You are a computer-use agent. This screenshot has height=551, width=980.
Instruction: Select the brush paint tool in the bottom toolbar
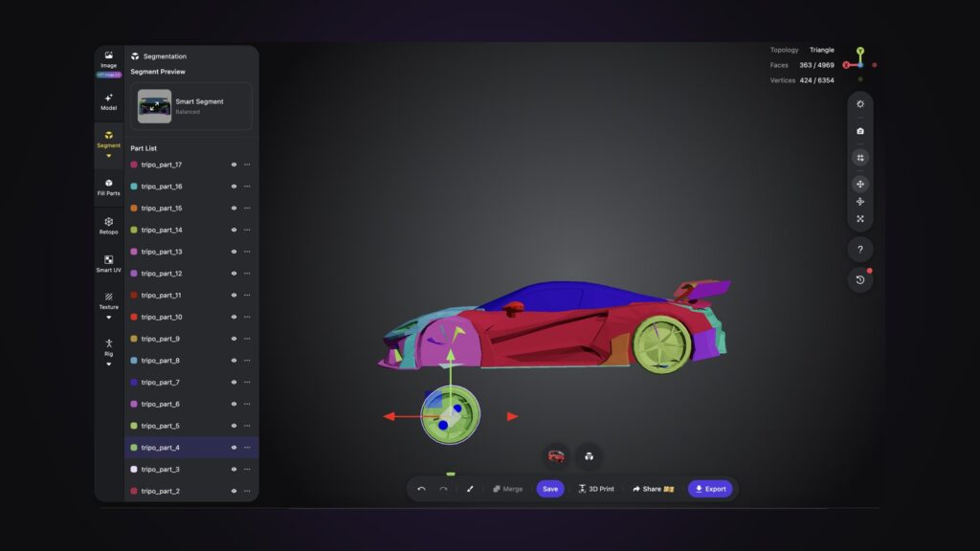click(470, 489)
